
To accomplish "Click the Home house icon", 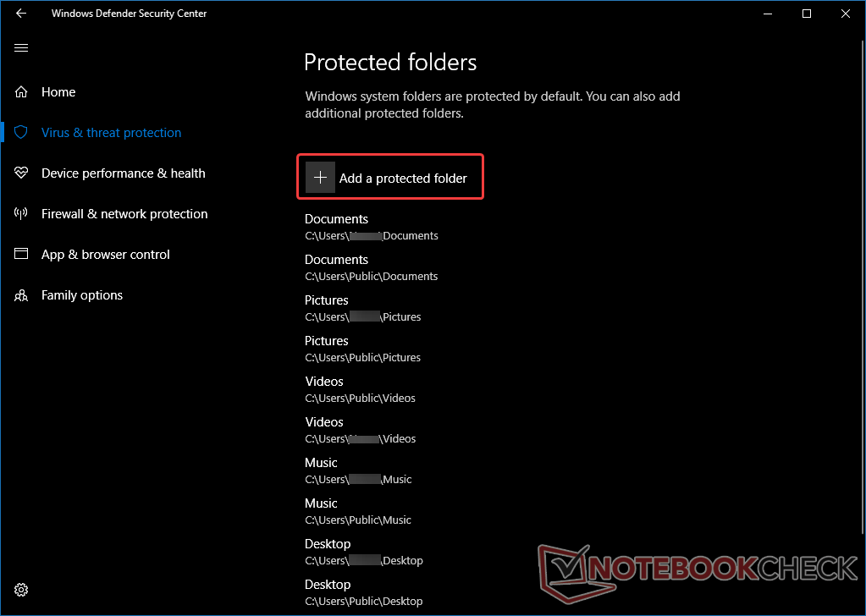I will tap(21, 91).
